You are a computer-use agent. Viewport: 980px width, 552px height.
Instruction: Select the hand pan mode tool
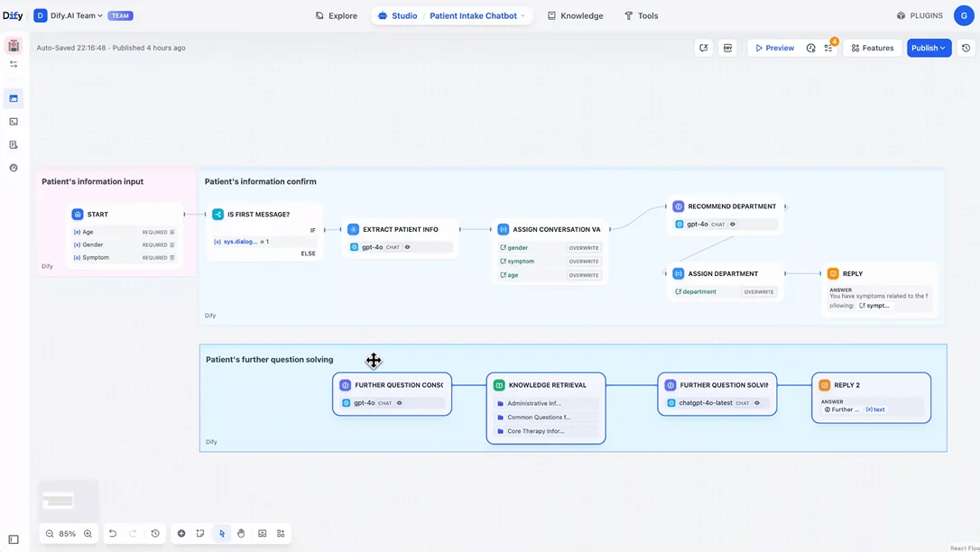coord(241,534)
